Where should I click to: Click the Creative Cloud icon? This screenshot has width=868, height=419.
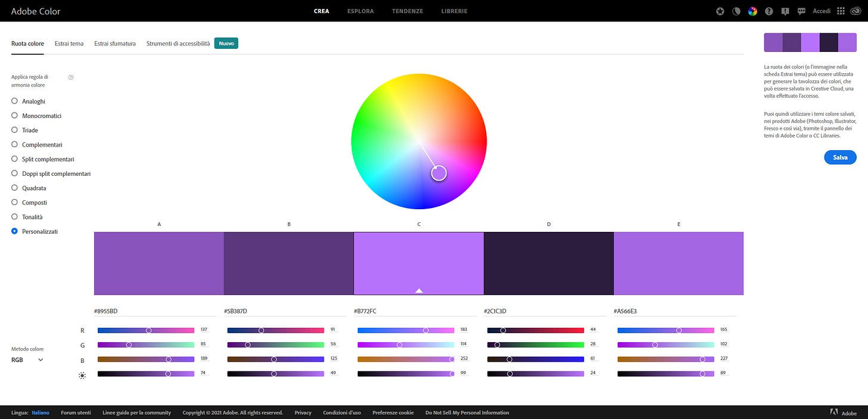click(x=857, y=11)
